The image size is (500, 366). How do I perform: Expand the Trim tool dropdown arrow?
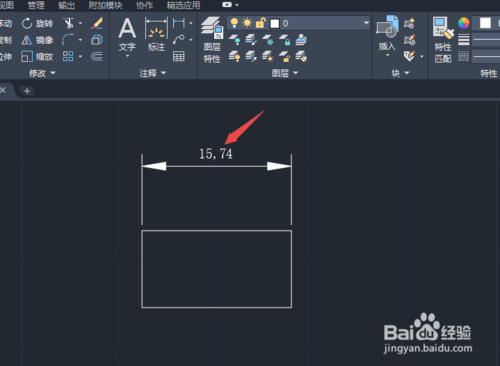[x=80, y=23]
